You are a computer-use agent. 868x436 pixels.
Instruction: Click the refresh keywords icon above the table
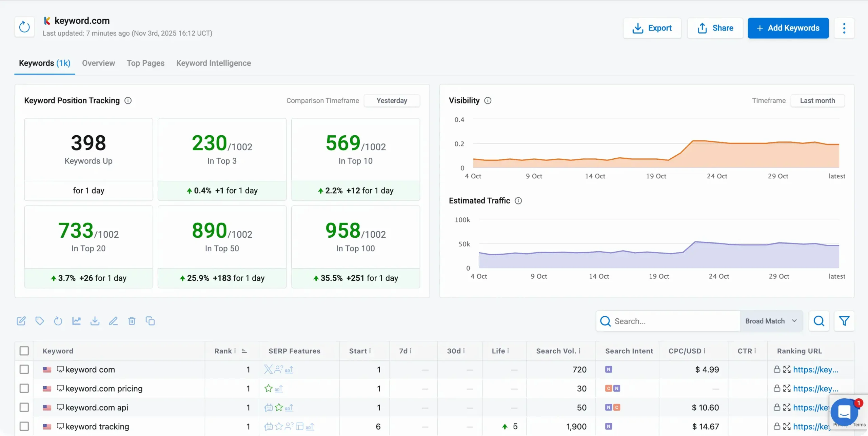[58, 321]
